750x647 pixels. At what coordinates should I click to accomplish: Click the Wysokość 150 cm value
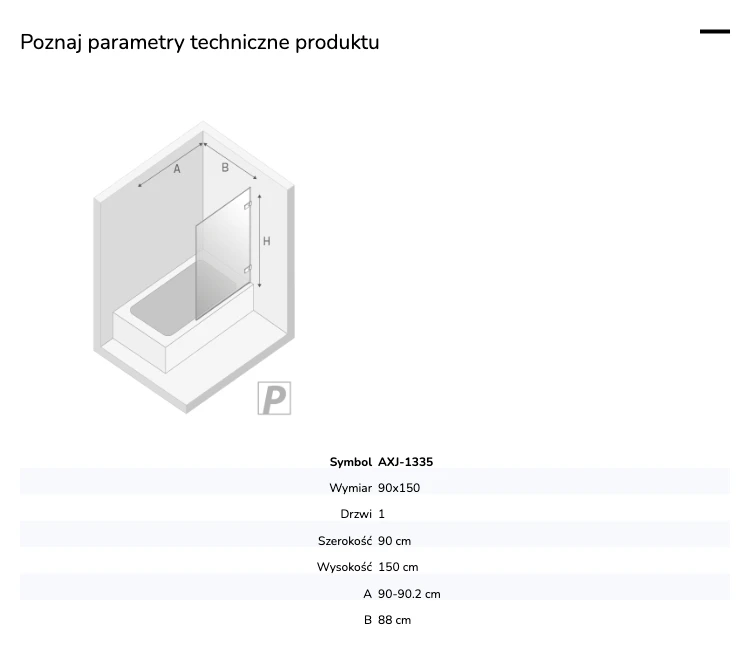pyautogui.click(x=398, y=567)
